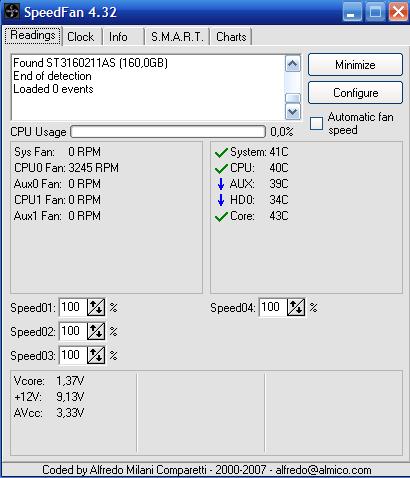The image size is (410, 478).
Task: Open the Clock tab
Action: click(81, 37)
